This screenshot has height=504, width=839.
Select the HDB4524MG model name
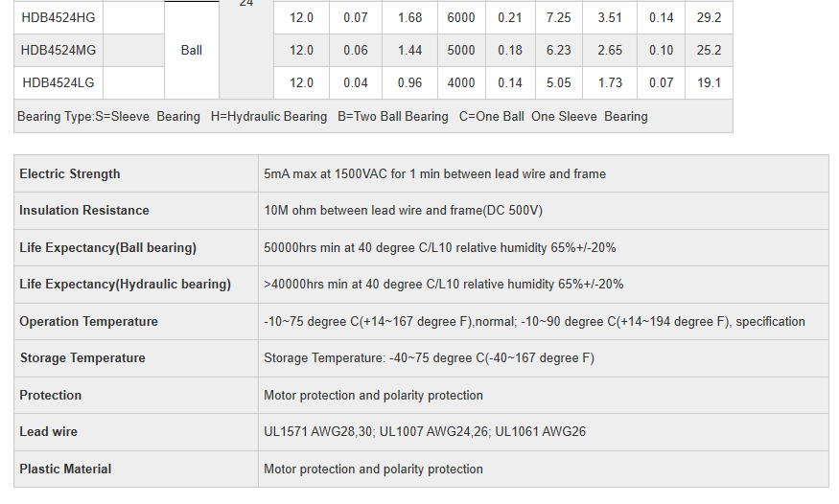(x=58, y=50)
